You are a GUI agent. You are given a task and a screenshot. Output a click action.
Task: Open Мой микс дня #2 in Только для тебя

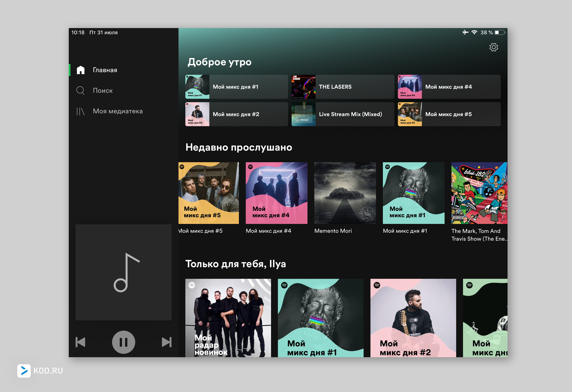click(x=413, y=318)
